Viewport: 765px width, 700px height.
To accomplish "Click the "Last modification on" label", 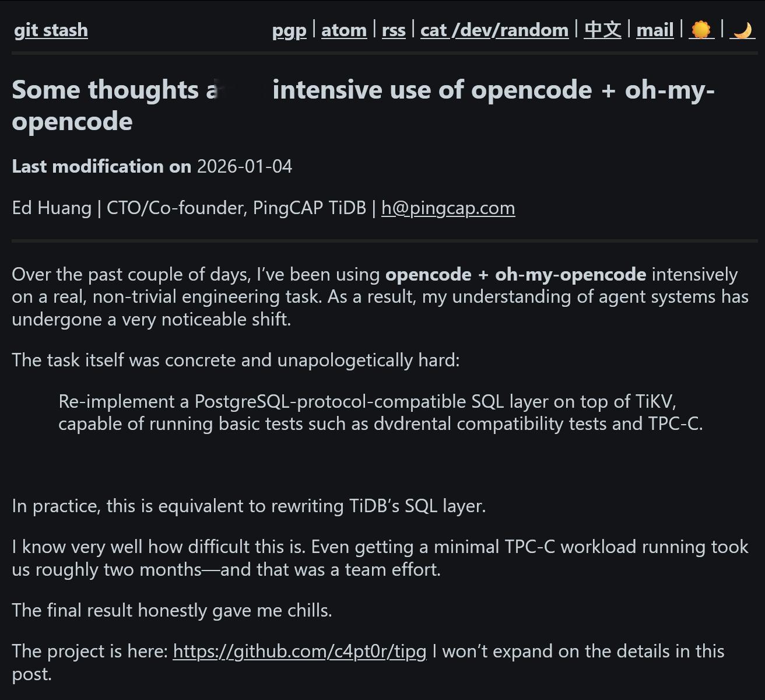I will [101, 166].
